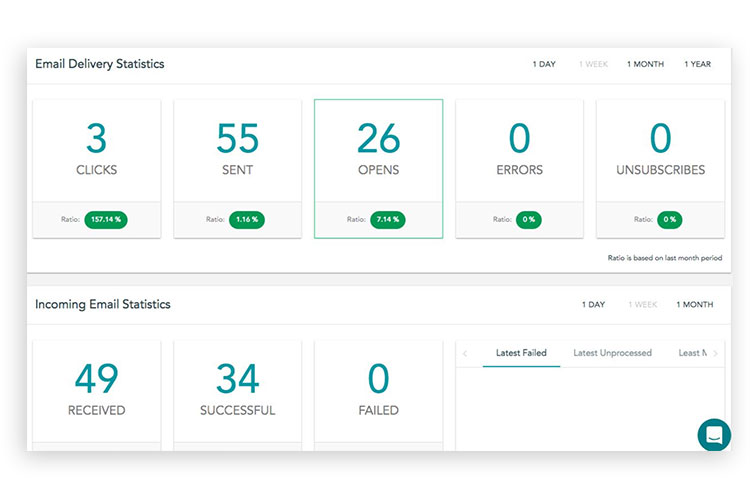Viewport: 750px width, 491px height.
Task: Click the highlighted Opens statistics card
Action: [x=378, y=150]
